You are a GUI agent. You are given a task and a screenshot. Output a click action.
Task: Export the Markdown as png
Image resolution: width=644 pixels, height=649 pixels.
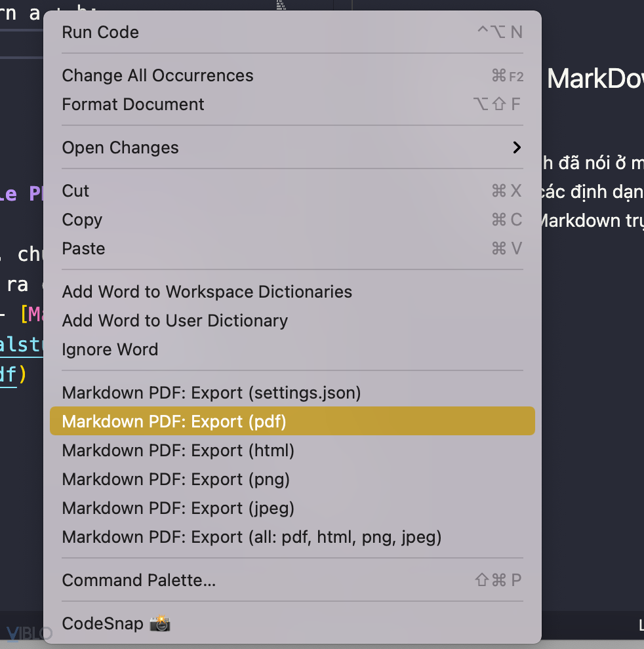point(176,479)
